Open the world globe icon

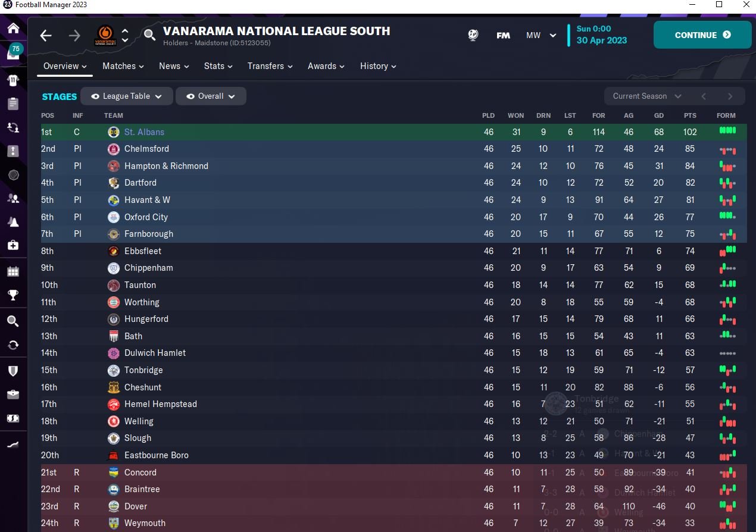tap(473, 35)
